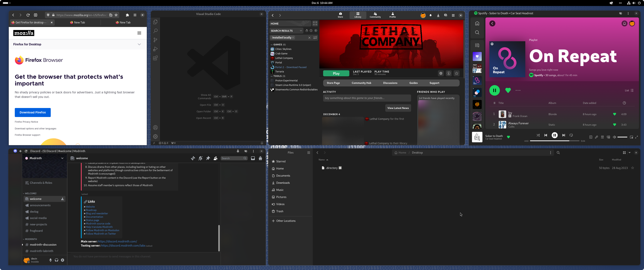The width and height of the screenshot is (644, 270).
Task: Open Discord inbox icon
Action: 253,158
